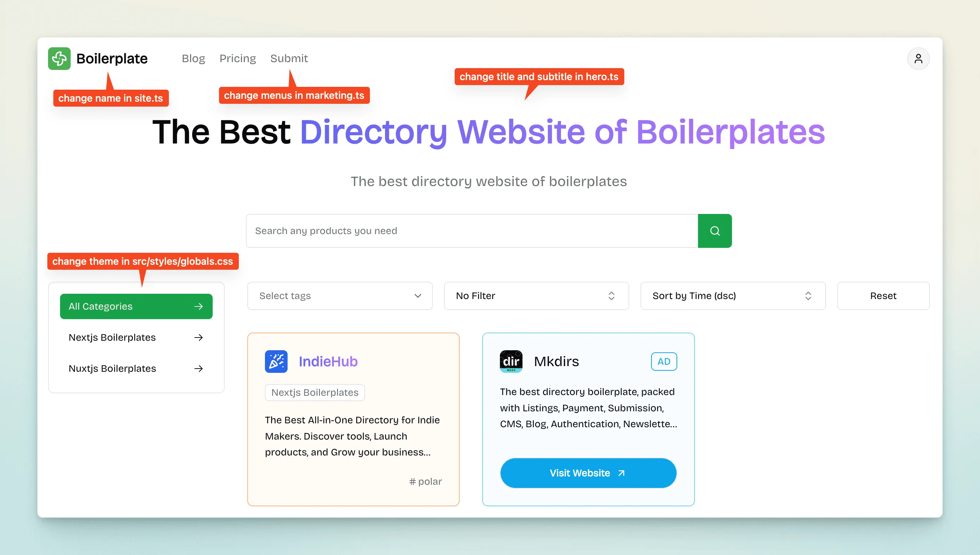Click the search magnifier icon
Screen dimensions: 980x555
point(714,231)
